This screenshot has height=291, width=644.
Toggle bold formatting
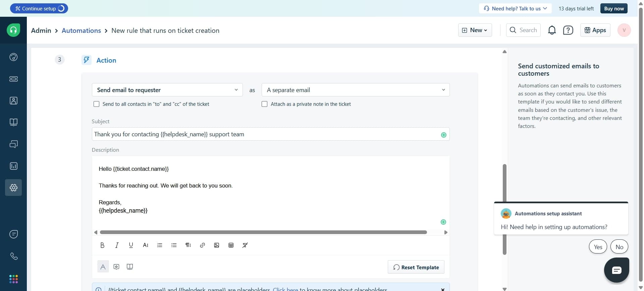[x=102, y=245]
